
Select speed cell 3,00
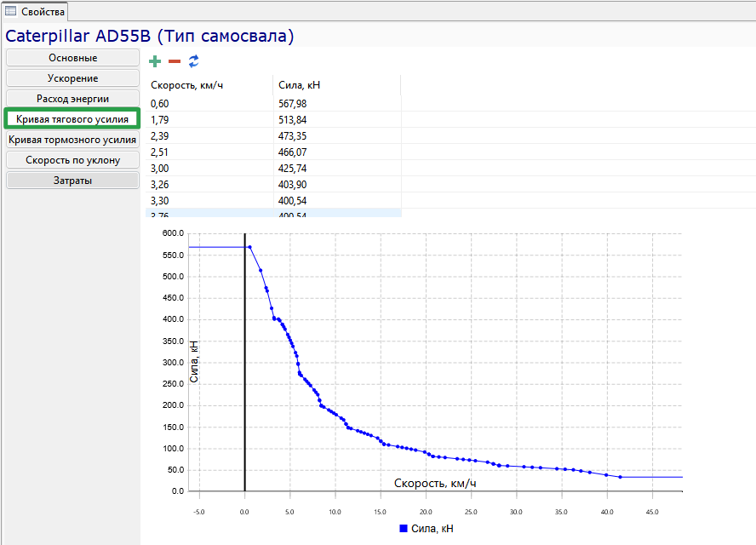(x=209, y=169)
